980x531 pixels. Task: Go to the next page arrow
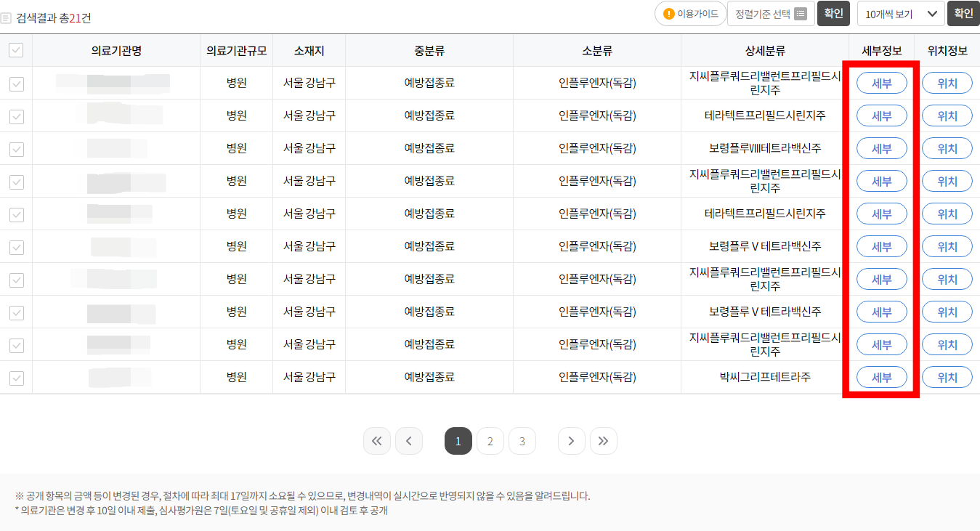coord(571,441)
